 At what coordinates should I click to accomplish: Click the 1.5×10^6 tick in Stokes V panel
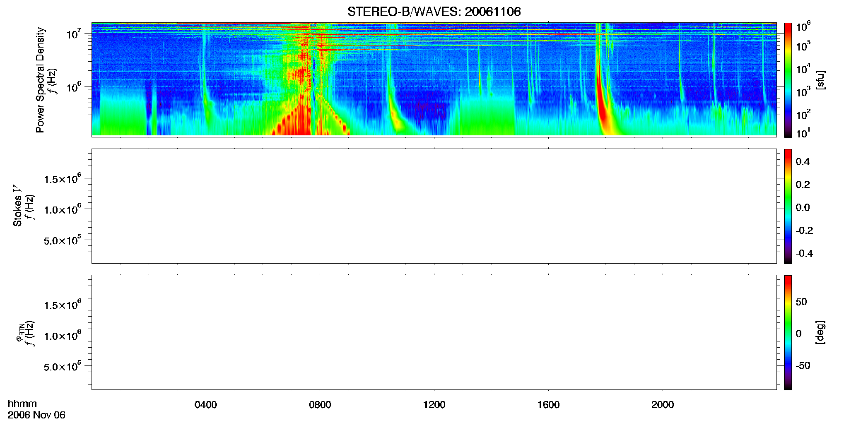[x=62, y=179]
